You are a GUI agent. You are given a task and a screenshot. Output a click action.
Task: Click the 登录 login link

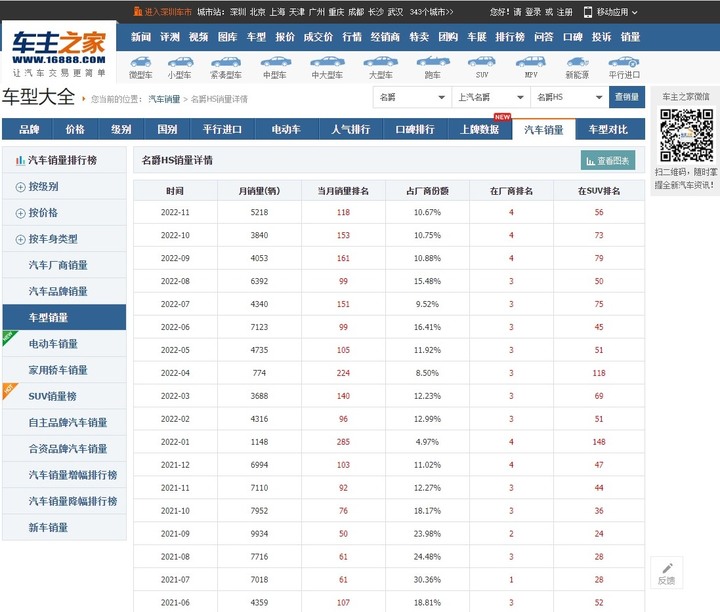coord(533,12)
